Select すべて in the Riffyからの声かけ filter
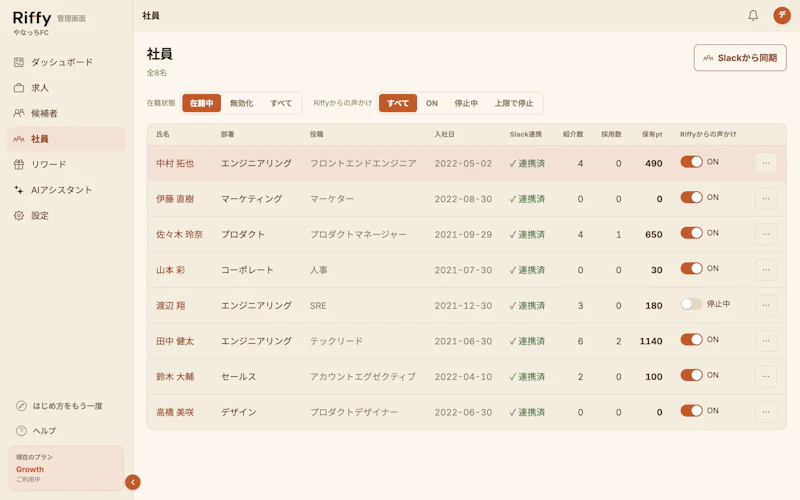The image size is (800, 500). click(398, 103)
